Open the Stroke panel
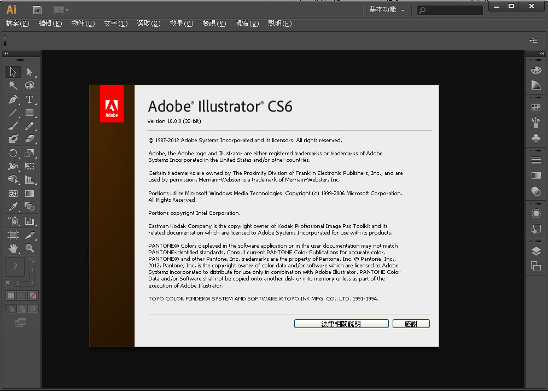This screenshot has width=548, height=392. [536, 160]
